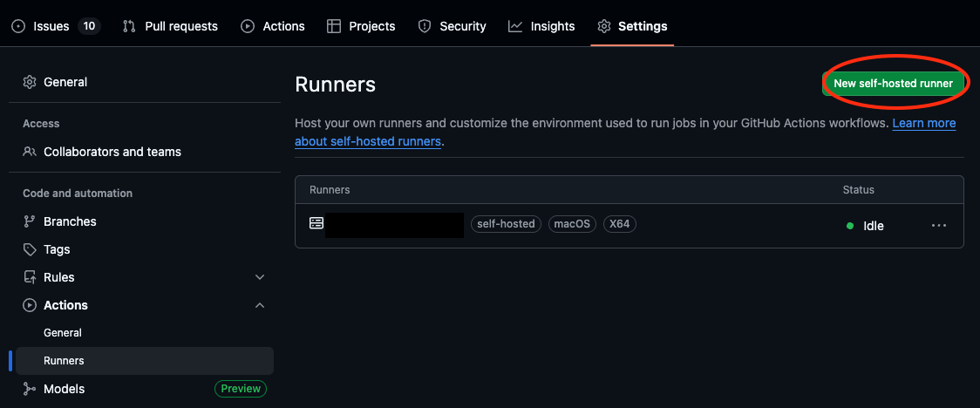Click the Branches git-branch icon

[x=30, y=221]
